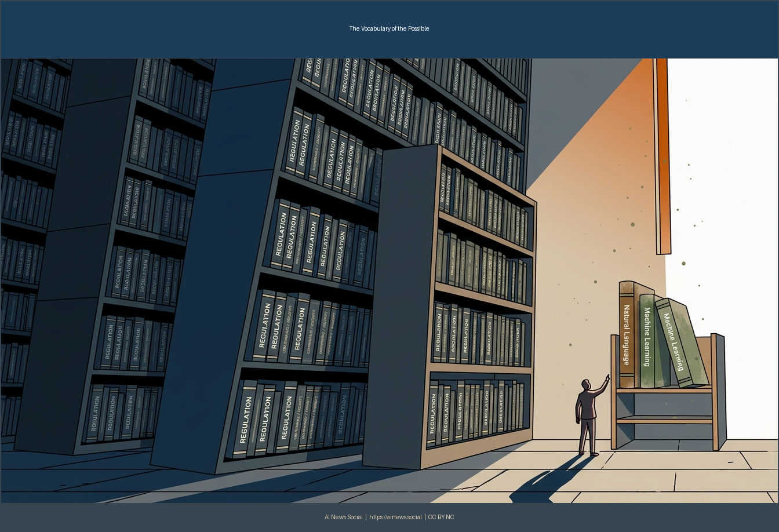
Task: Click the empty lower shelf of small bookcase
Action: (x=664, y=406)
